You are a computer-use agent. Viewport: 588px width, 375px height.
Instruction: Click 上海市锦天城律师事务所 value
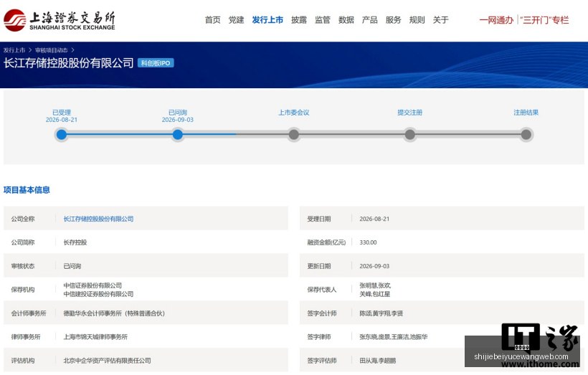click(95, 337)
